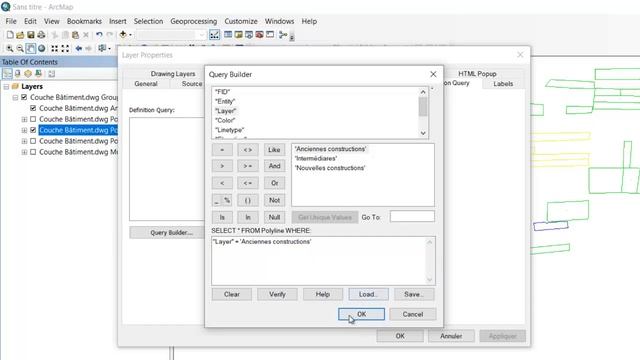This screenshot has width=640, height=360.
Task: Click the Save... button in Query Builder
Action: click(414, 294)
